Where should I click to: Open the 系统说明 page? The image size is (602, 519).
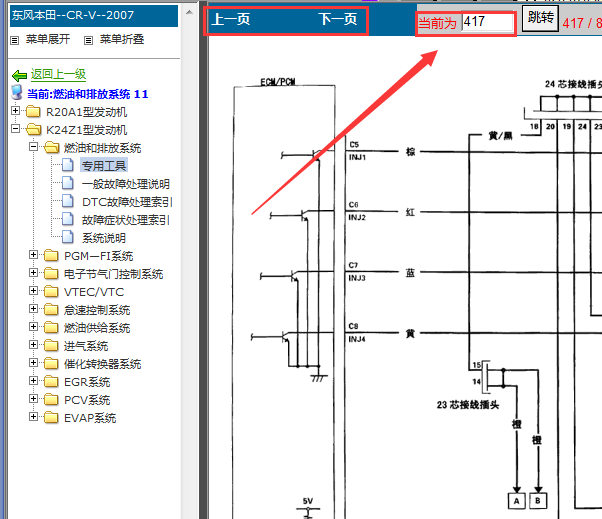coord(104,238)
